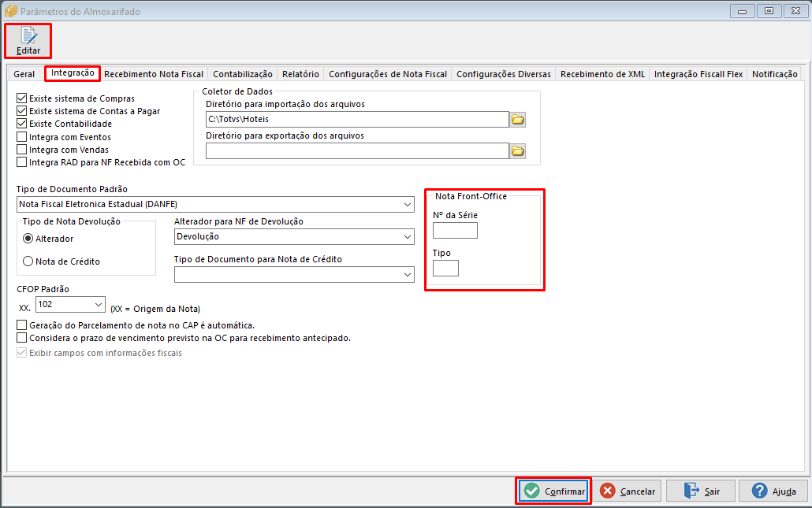Click the import directory path field
The image size is (812, 508).
[x=357, y=120]
